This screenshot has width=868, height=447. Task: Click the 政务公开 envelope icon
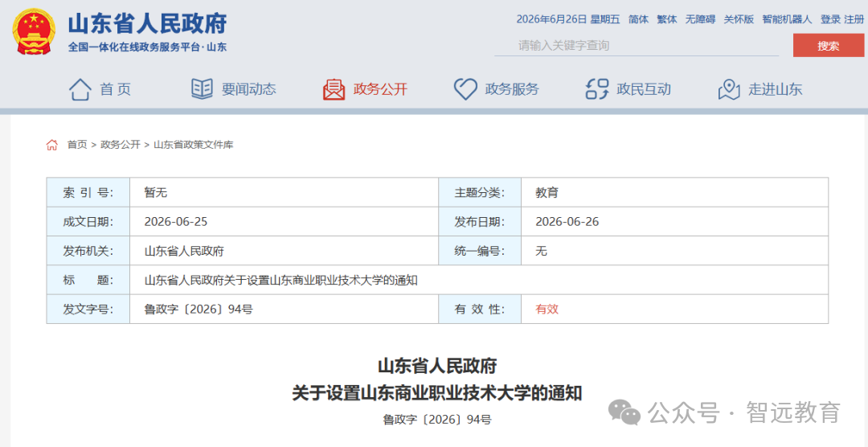click(334, 89)
